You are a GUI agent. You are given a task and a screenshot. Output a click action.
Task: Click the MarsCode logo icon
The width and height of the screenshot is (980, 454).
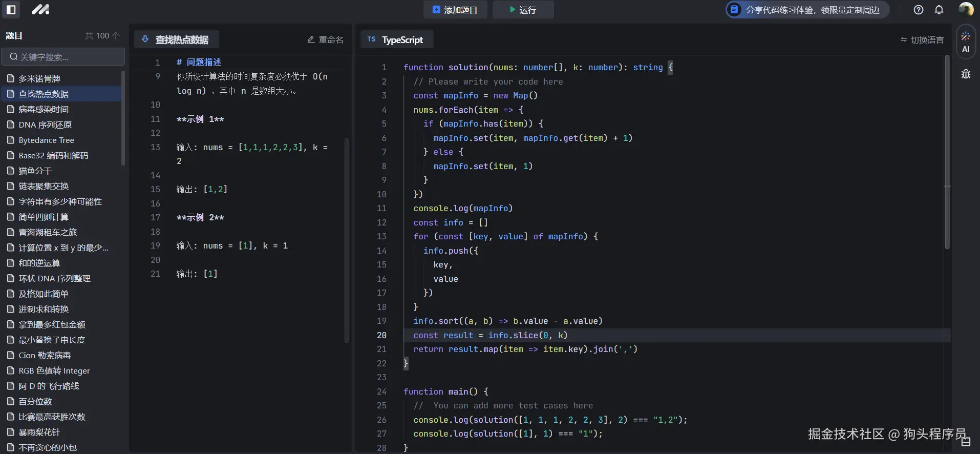[40, 9]
